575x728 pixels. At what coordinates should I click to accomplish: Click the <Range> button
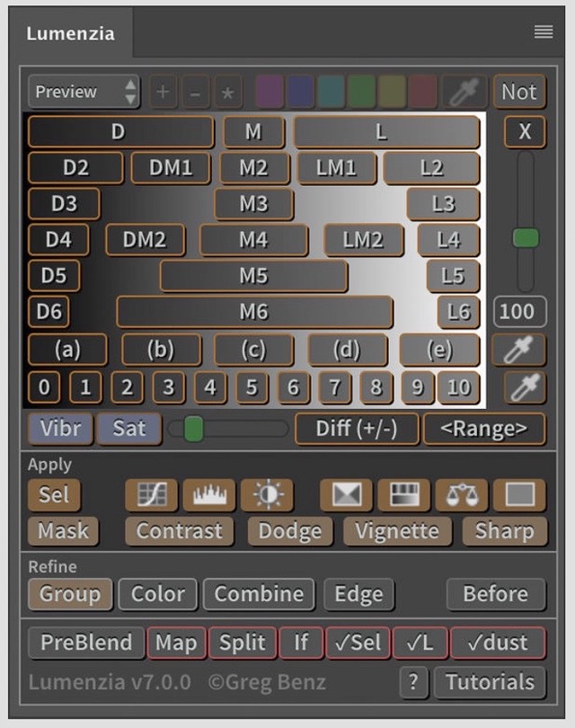point(484,429)
